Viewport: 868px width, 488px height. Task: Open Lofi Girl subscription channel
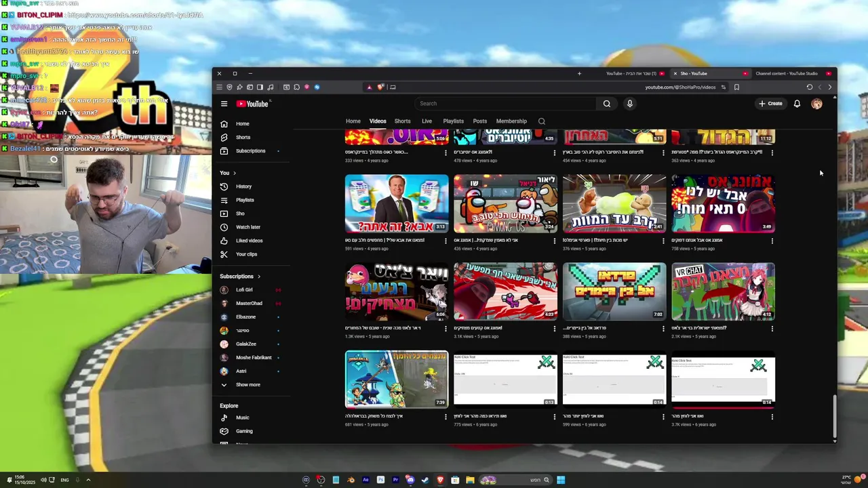244,290
